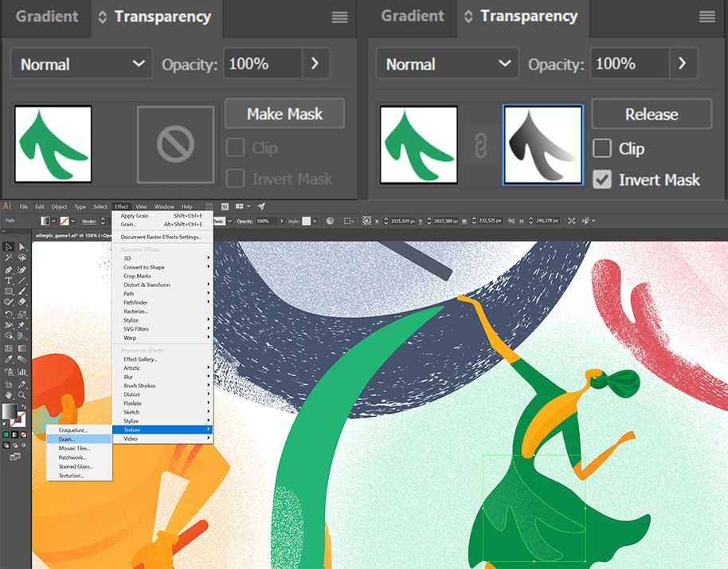Select the Artboard tool

8,385
